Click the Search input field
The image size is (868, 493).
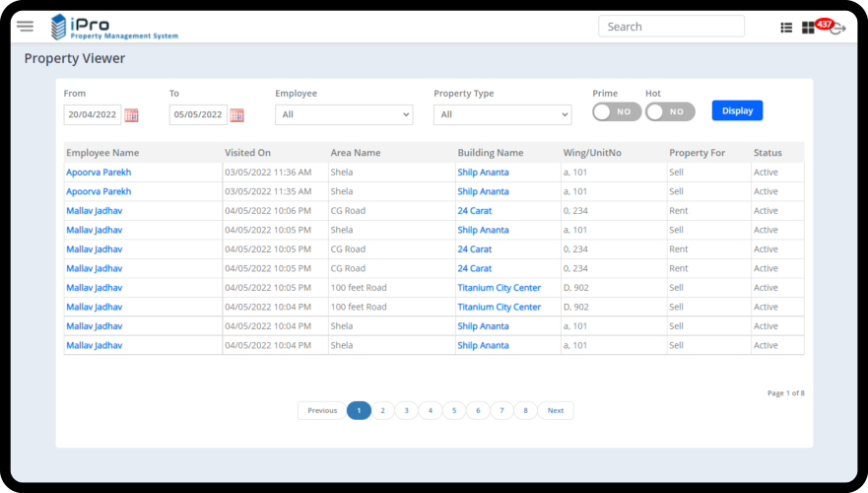[x=671, y=27]
